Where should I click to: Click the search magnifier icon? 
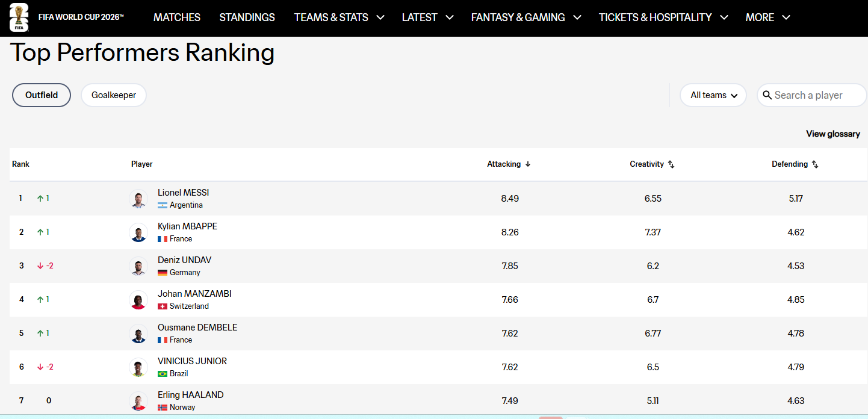point(767,95)
